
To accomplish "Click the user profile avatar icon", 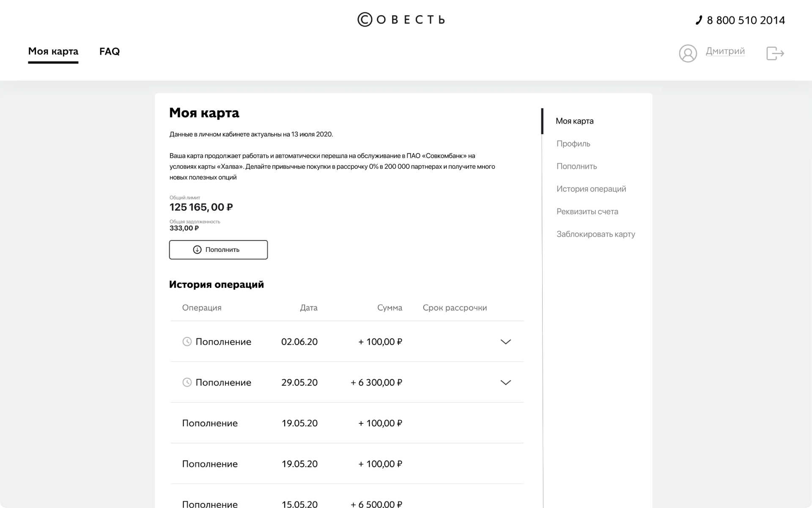I will pyautogui.click(x=688, y=53).
